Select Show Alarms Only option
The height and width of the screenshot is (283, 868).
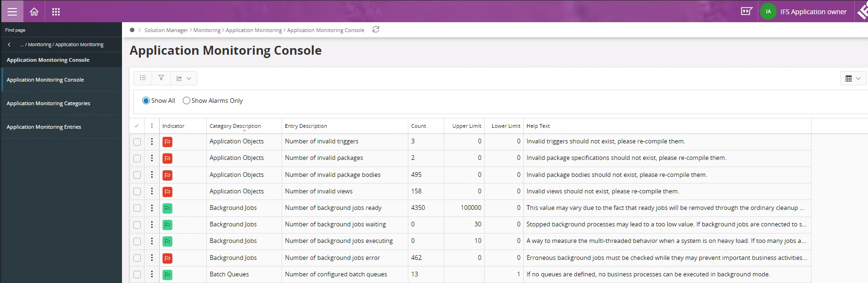[187, 100]
